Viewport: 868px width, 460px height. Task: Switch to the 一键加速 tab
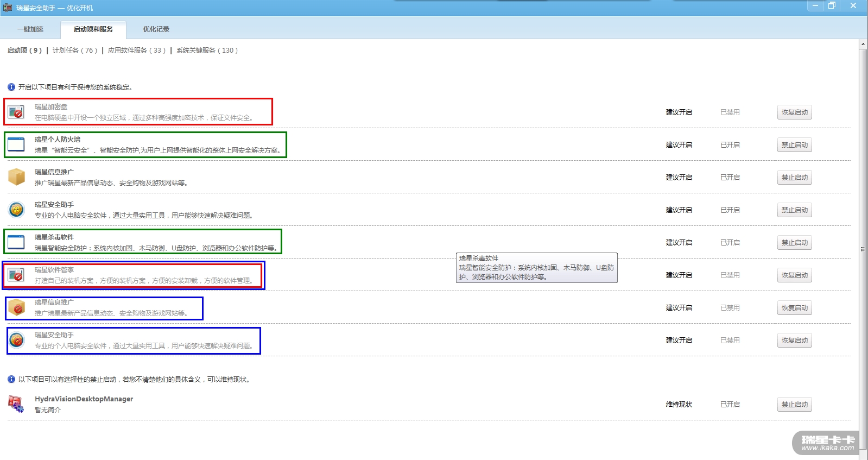pyautogui.click(x=30, y=29)
